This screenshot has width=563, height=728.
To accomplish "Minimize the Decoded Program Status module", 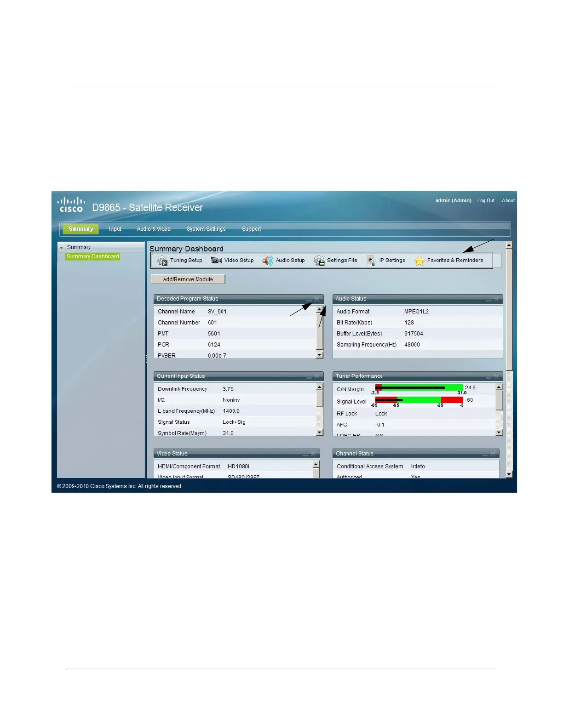I will tap(309, 299).
